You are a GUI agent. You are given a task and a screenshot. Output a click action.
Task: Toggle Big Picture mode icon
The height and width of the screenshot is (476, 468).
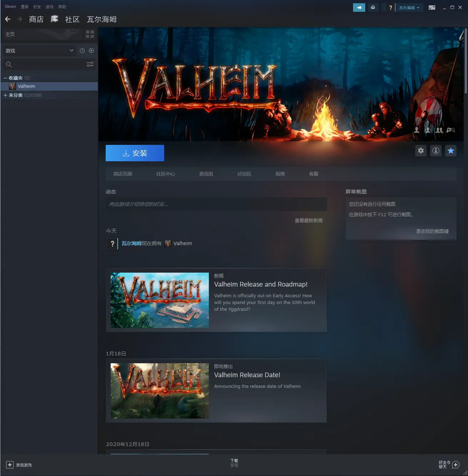432,7
